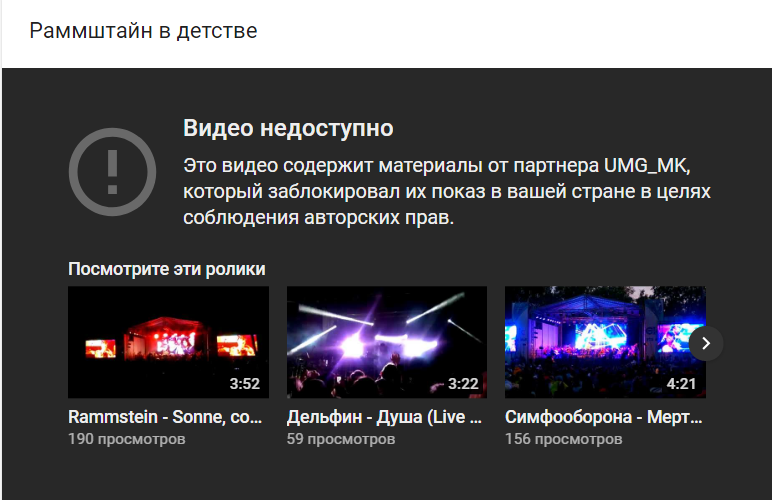Click the который заблокировал их показ text line

tap(447, 191)
